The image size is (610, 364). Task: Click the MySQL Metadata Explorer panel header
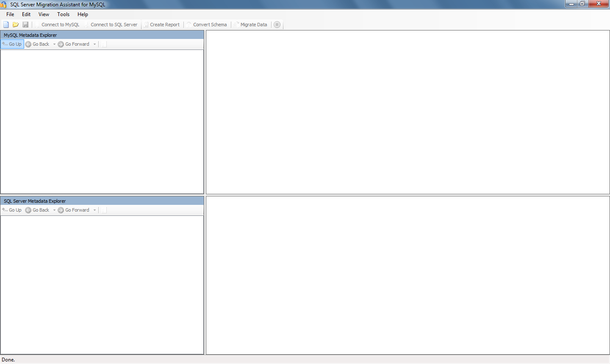pos(102,35)
